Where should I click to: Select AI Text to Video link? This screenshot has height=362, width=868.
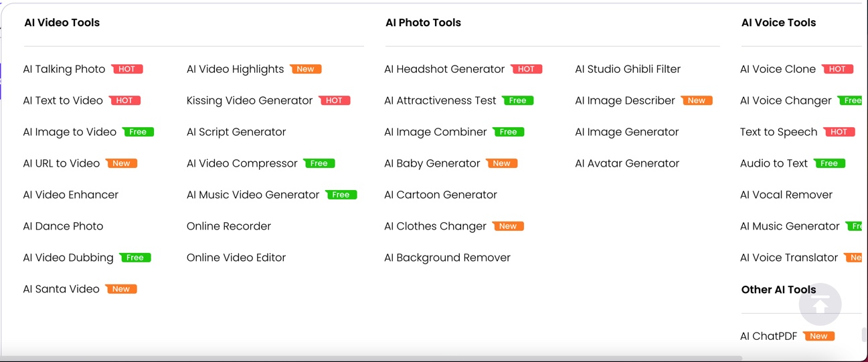(x=63, y=100)
